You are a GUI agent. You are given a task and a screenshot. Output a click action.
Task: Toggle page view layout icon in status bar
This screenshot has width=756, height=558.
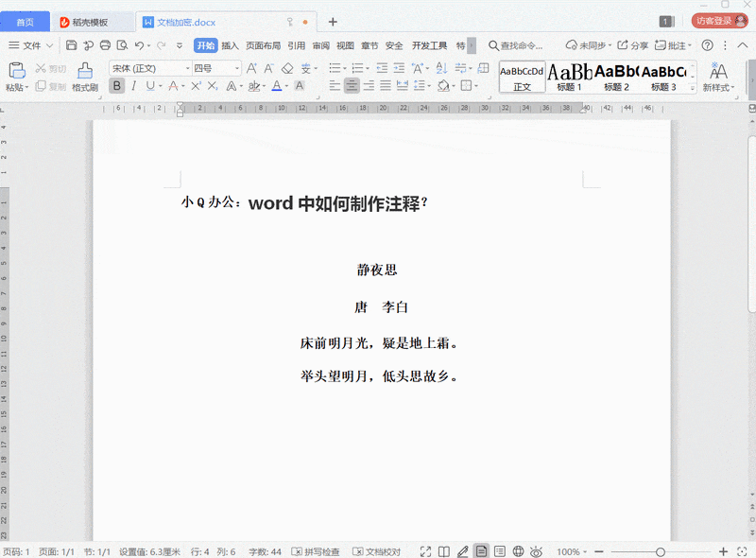click(481, 551)
